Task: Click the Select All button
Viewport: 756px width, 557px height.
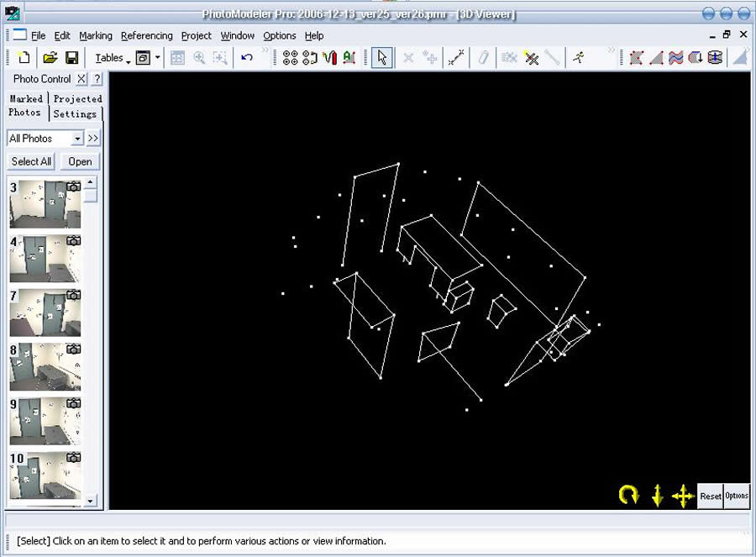Action: tap(31, 161)
